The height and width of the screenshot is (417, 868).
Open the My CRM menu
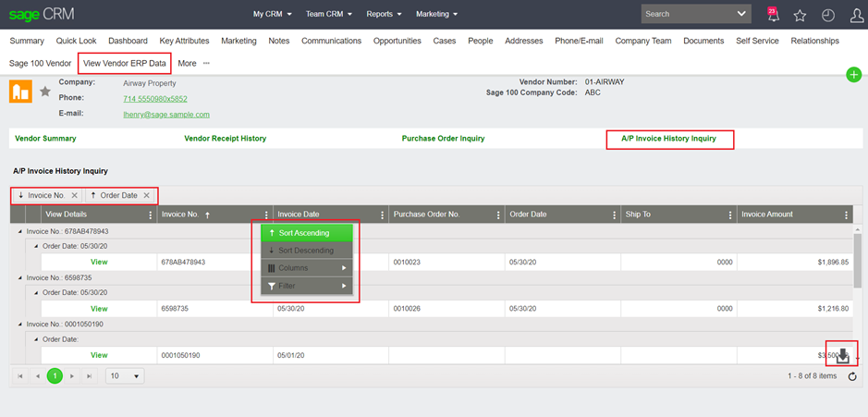273,15
